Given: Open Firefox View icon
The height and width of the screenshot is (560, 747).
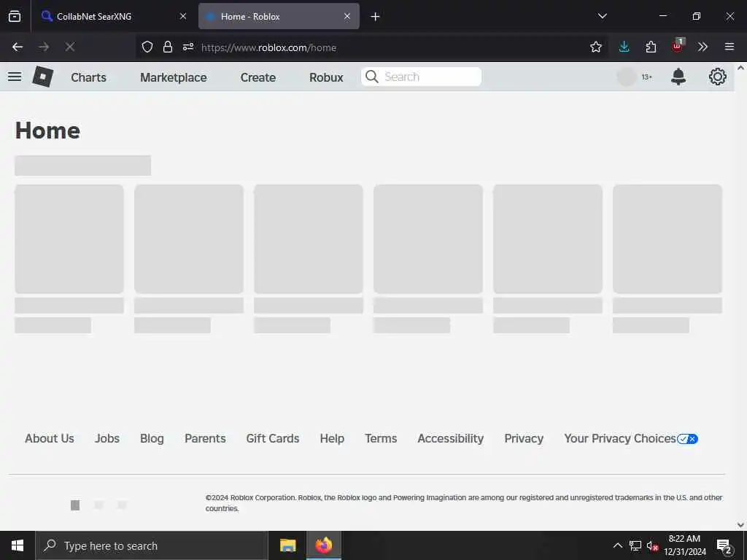Looking at the screenshot, I should tap(15, 16).
